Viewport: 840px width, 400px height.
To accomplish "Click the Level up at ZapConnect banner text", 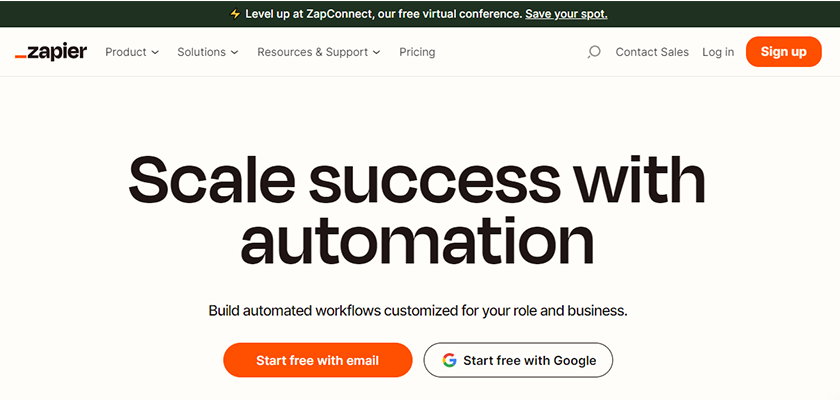I will pos(383,14).
